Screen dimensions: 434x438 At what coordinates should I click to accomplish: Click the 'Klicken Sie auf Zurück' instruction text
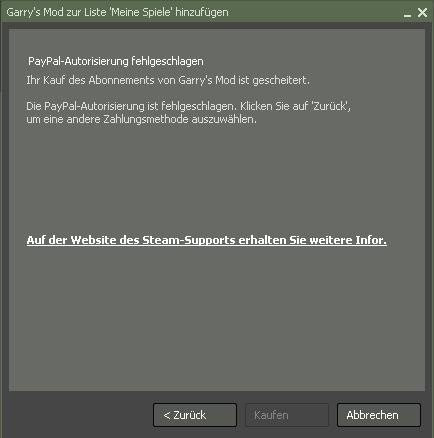point(295,106)
